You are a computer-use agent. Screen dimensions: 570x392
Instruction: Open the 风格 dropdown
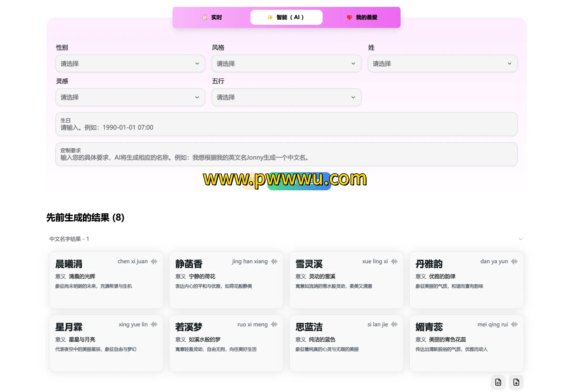[x=286, y=64]
